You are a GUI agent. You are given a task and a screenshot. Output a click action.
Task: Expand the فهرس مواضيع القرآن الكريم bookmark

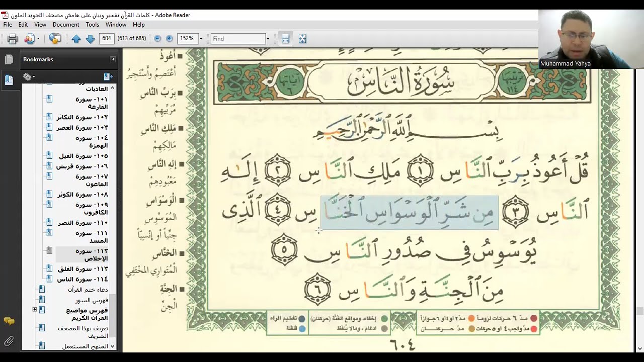click(x=35, y=309)
